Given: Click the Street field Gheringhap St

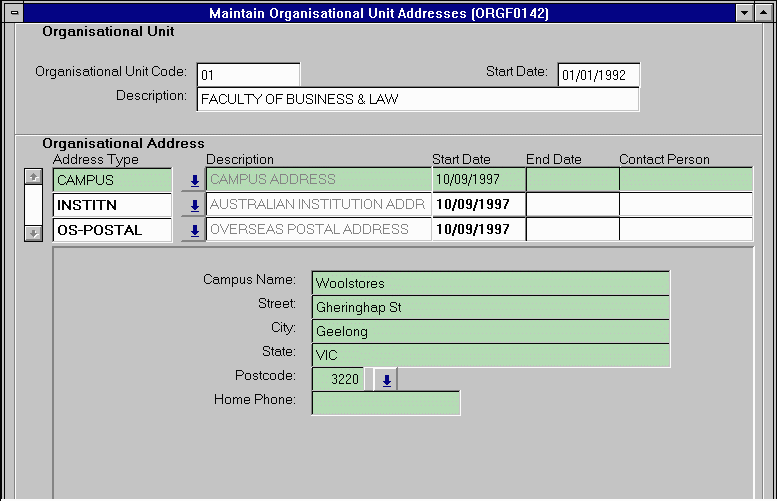Looking at the screenshot, I should point(490,307).
